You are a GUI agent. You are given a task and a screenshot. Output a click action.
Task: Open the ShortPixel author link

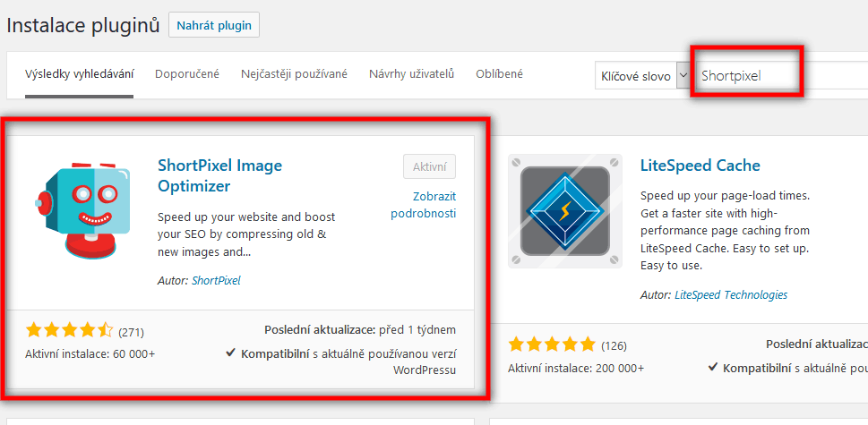click(x=216, y=280)
